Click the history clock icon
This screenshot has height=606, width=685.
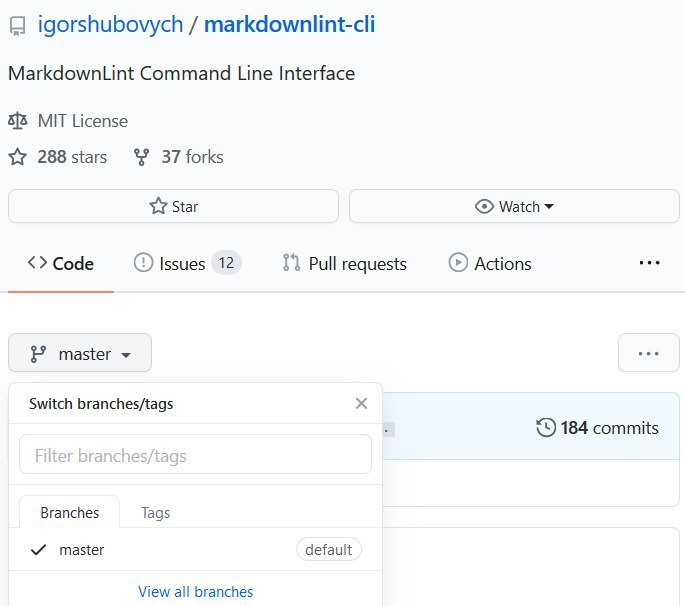click(546, 428)
